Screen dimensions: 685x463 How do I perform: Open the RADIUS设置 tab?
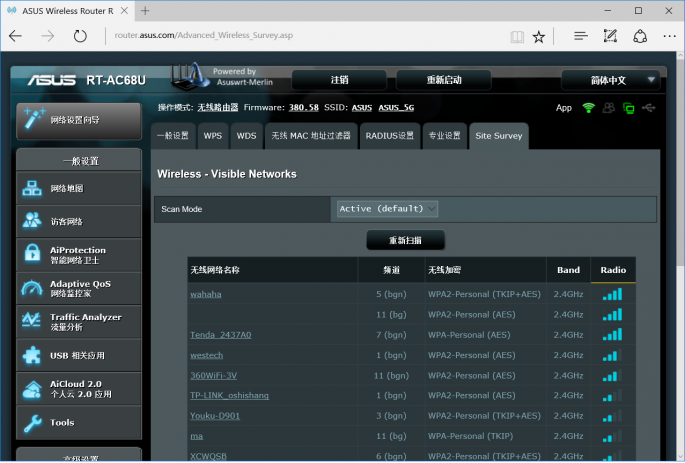pos(390,136)
